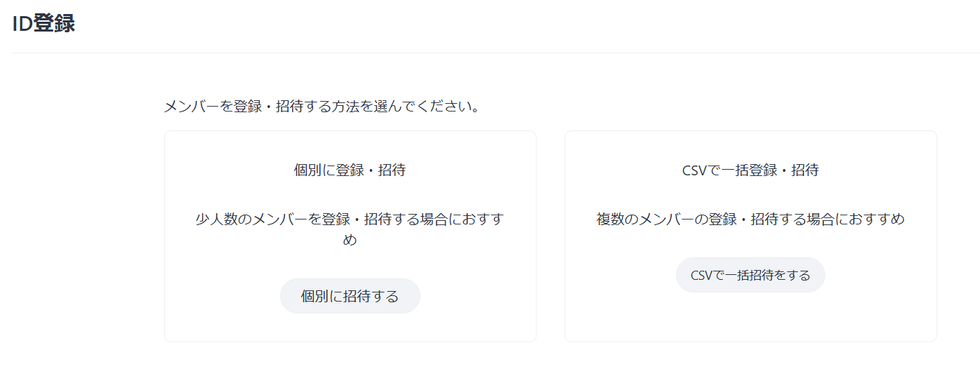Image resolution: width=980 pixels, height=378 pixels.
Task: Click the word CSV in right card title
Action: tap(696, 170)
